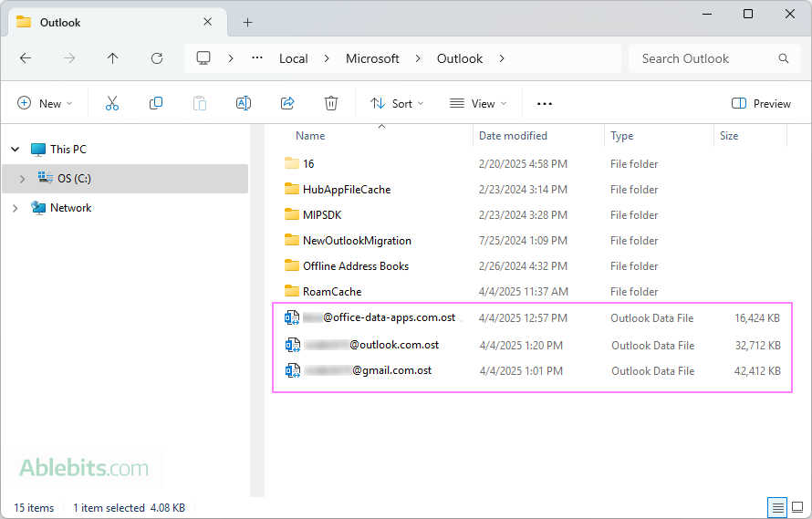Open the See more ellipsis menu
The width and height of the screenshot is (812, 519).
tap(545, 104)
